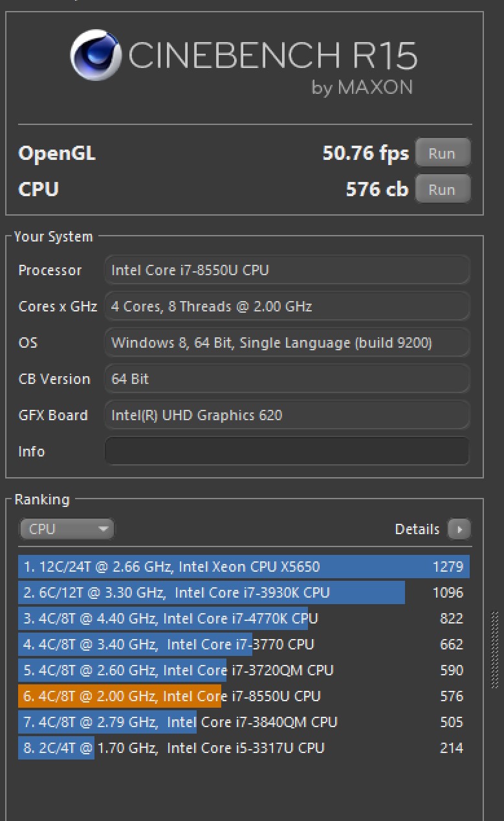Open the CPU ranking type dropdown
Image resolution: width=504 pixels, height=821 pixels.
coord(67,529)
